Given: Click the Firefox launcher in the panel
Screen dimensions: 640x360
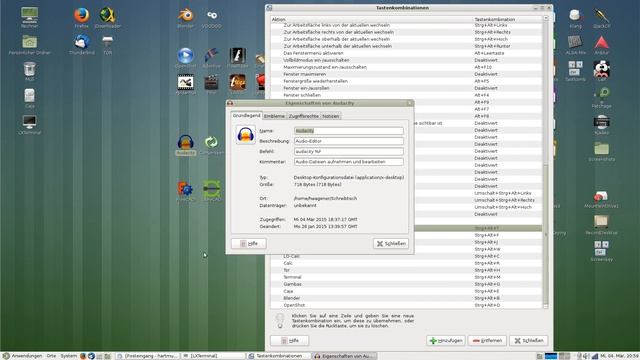Looking at the screenshot, I should coord(83,356).
